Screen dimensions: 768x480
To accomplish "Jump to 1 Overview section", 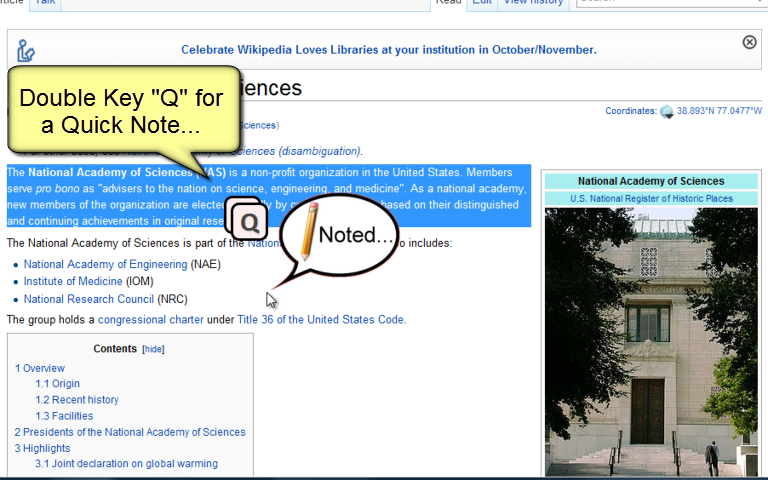I will [40, 368].
